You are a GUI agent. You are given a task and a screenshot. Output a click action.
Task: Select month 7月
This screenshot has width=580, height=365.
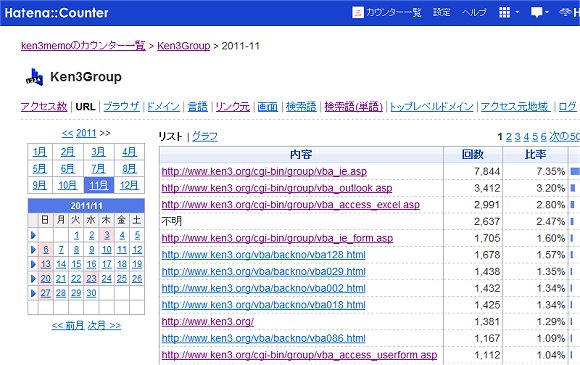pyautogui.click(x=98, y=169)
